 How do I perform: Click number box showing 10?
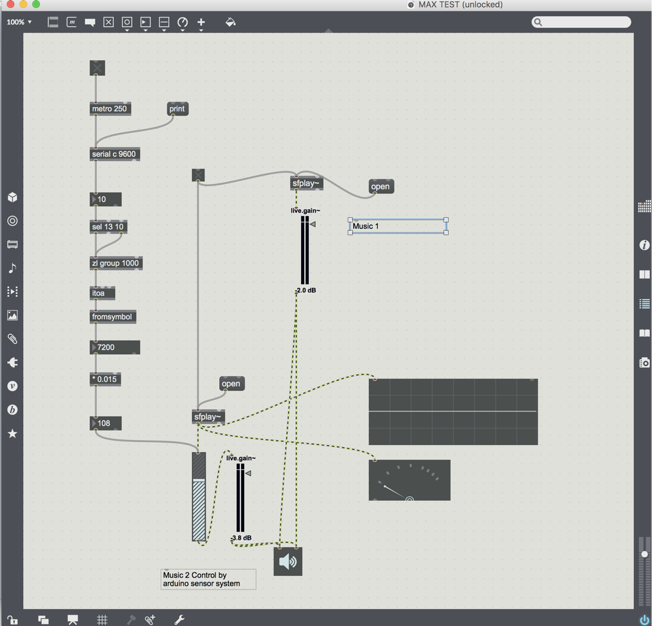pos(106,199)
